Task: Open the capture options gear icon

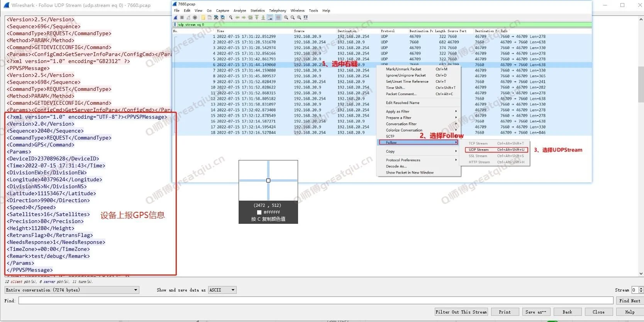Action: click(x=195, y=17)
